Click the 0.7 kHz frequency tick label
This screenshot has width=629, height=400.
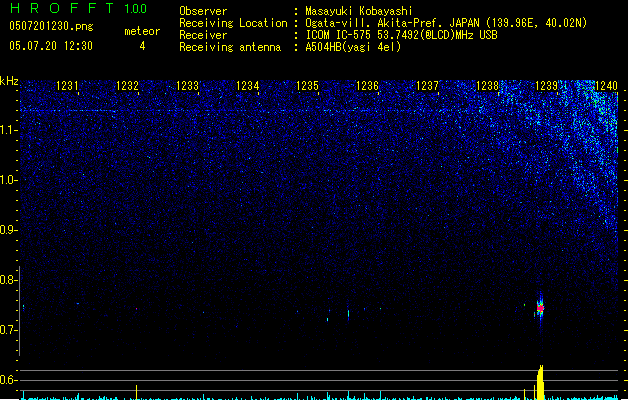coord(8,330)
